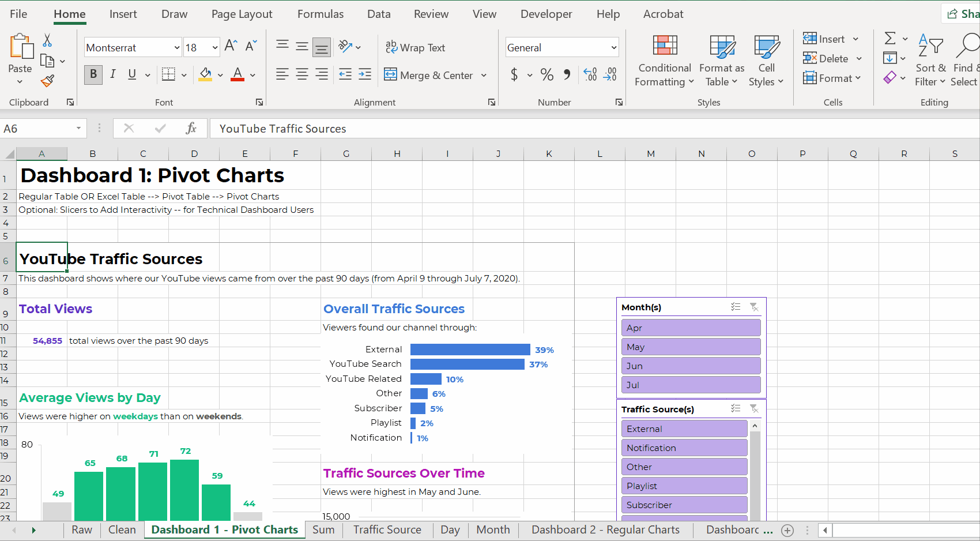Open Sort & Filter menu
Viewport: 980px width, 541px height.
coord(930,61)
